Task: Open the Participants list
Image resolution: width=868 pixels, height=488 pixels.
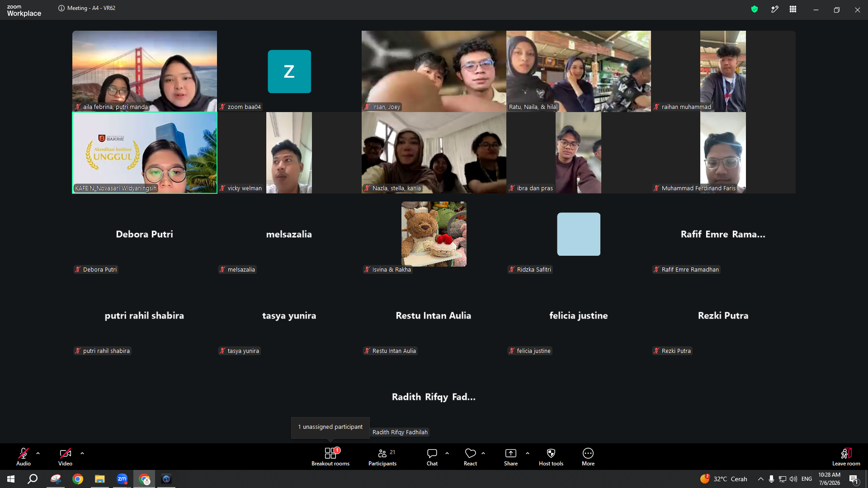Action: (382, 457)
